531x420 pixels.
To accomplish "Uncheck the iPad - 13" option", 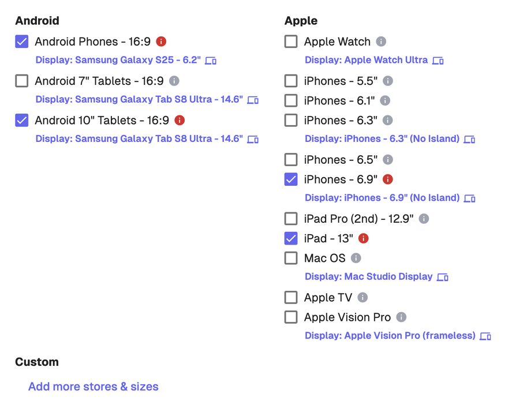I will tap(290, 238).
